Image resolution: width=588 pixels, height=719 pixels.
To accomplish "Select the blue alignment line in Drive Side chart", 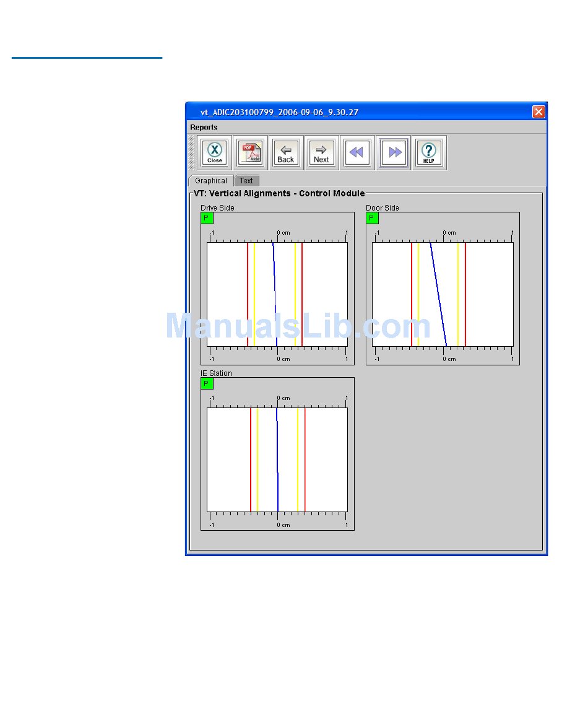I will click(x=275, y=294).
